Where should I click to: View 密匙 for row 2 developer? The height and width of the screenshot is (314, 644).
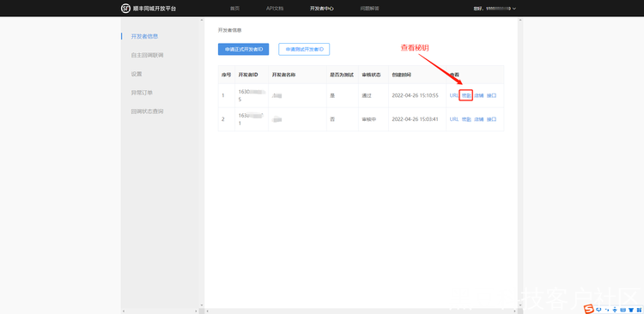point(466,119)
